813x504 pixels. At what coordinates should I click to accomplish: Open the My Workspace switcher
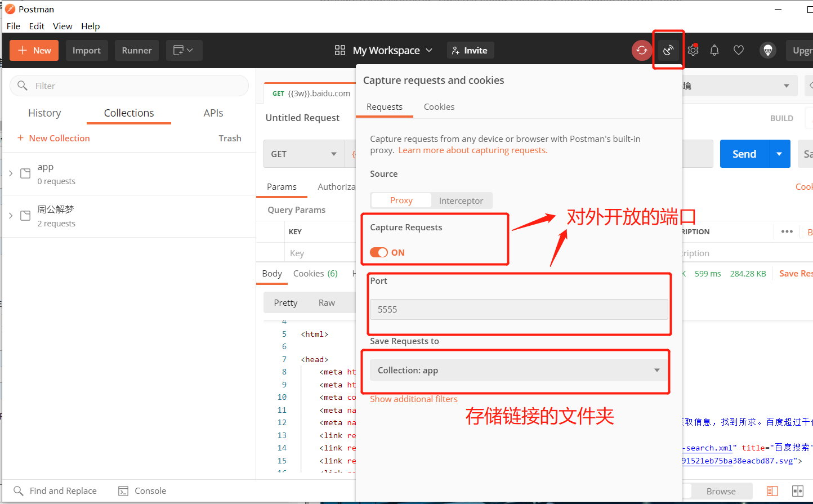coord(383,50)
